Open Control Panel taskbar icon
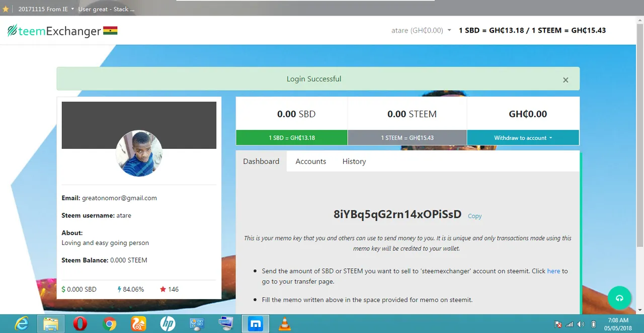644x333 pixels. coord(197,324)
